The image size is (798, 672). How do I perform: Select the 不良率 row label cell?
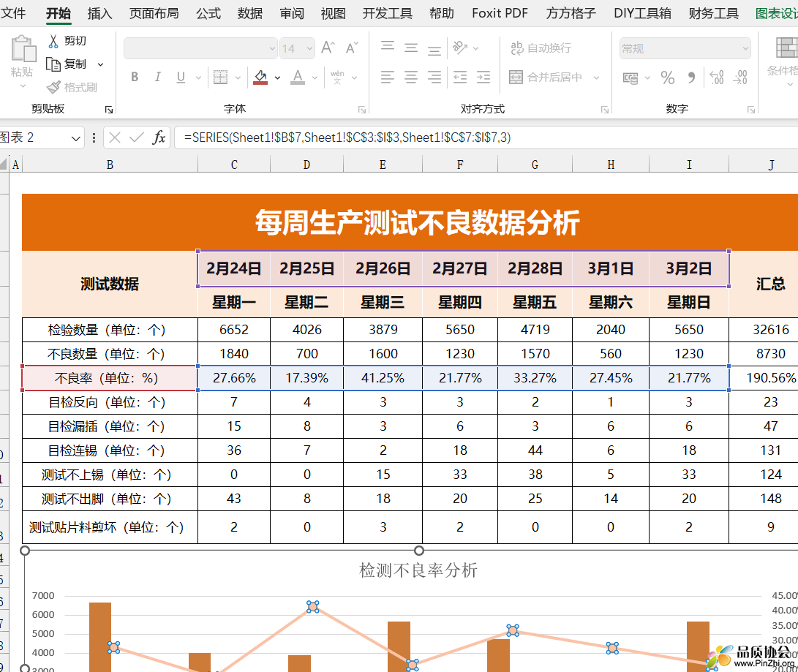pos(110,378)
